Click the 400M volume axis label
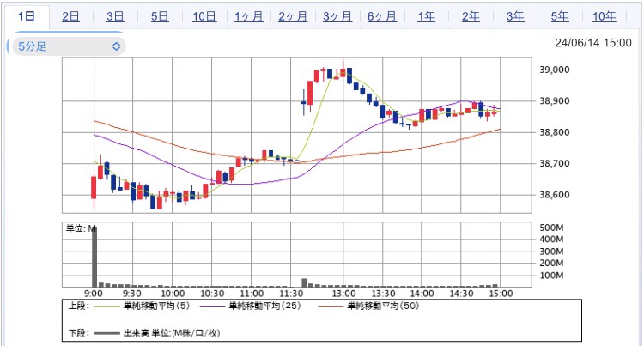Viewport: 644px width, 346px height. point(551,240)
